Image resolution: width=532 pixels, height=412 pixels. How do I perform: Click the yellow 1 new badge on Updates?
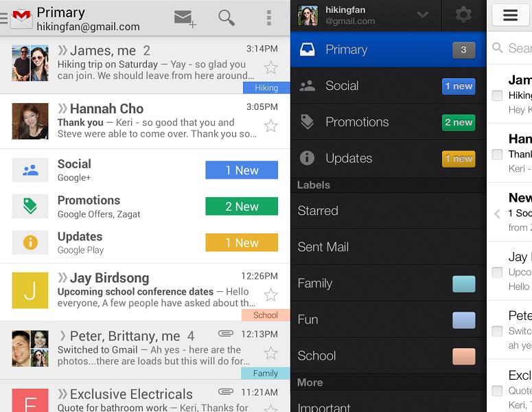click(459, 159)
